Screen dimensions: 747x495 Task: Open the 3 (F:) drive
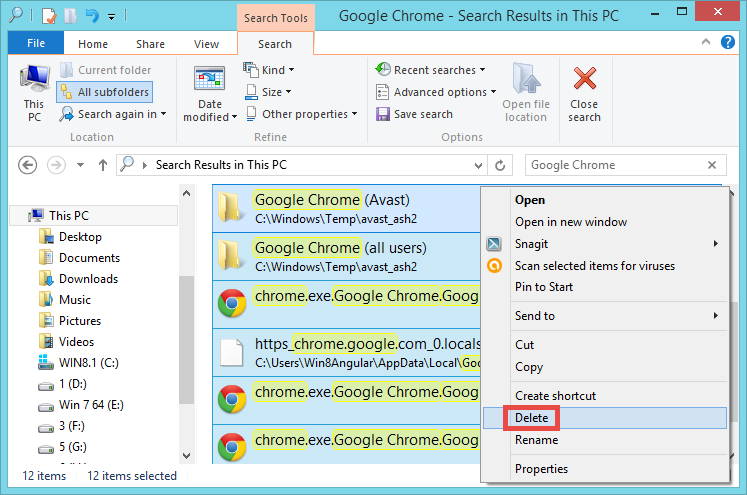(x=62, y=425)
